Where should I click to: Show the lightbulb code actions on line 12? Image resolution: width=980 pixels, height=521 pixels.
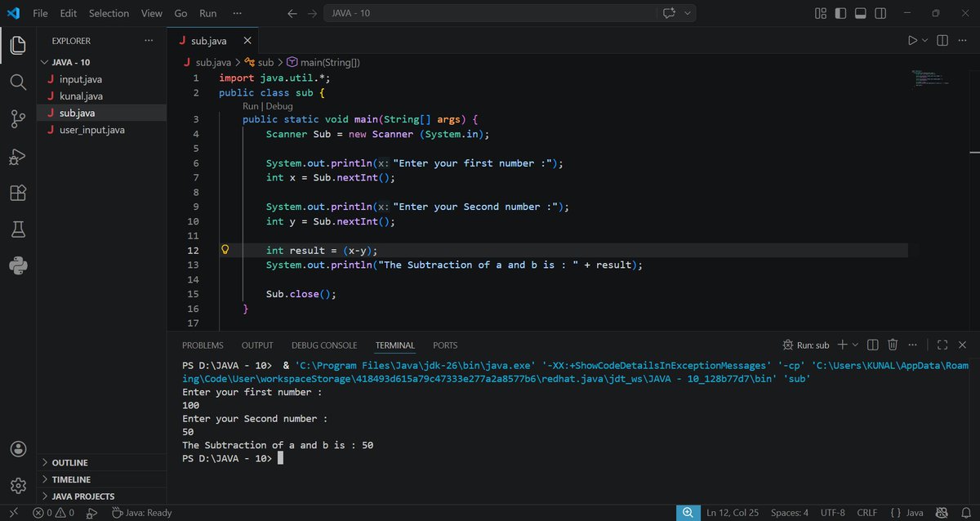(226, 251)
